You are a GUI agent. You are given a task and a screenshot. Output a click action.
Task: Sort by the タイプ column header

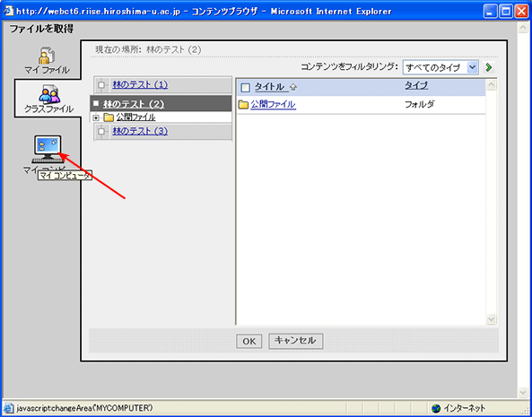[416, 86]
